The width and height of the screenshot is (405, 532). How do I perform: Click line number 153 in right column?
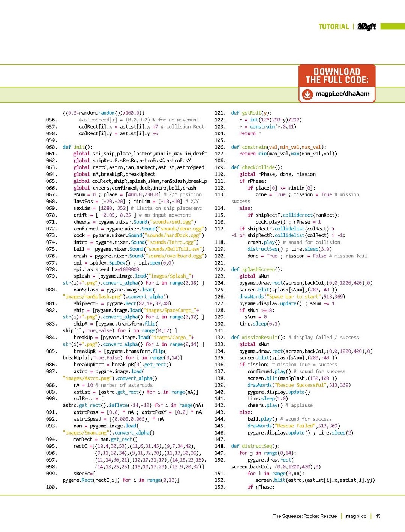220,487
